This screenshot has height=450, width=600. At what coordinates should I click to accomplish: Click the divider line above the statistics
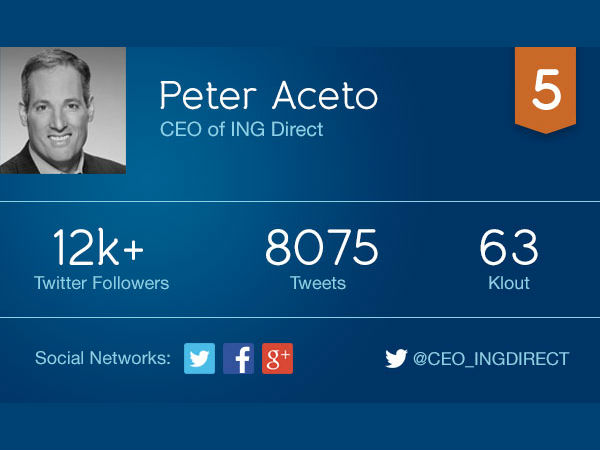[300, 201]
